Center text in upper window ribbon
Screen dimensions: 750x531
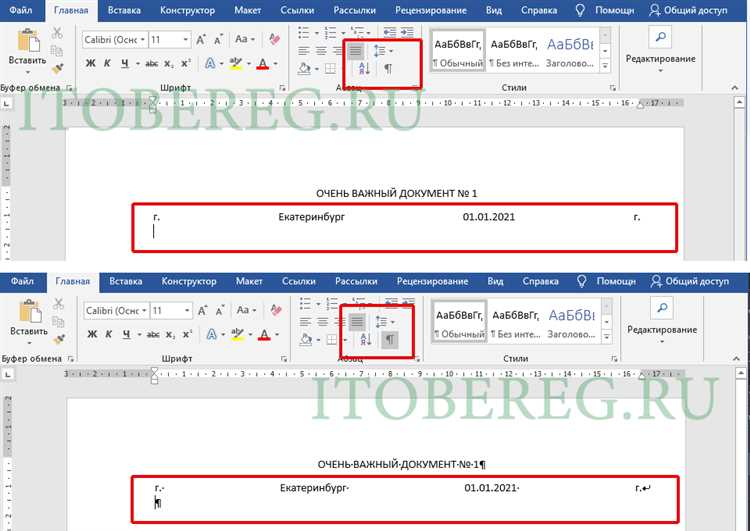pyautogui.click(x=321, y=51)
